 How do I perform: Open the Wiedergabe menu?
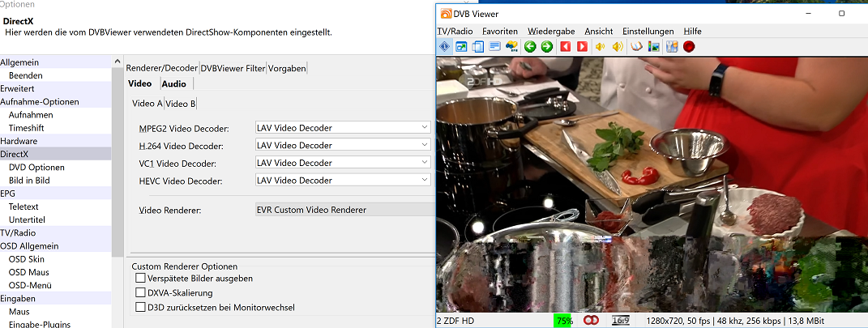point(550,31)
